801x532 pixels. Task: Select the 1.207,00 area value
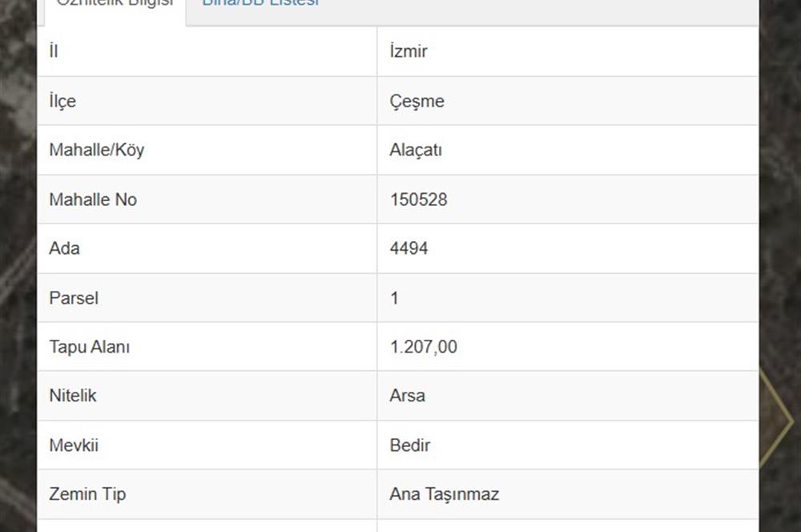pyautogui.click(x=424, y=347)
